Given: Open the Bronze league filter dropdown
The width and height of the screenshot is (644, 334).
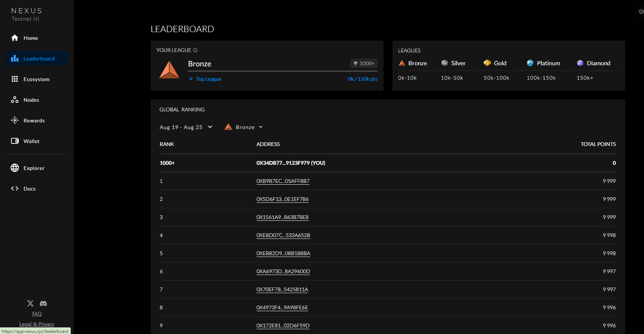Looking at the screenshot, I should (x=244, y=127).
